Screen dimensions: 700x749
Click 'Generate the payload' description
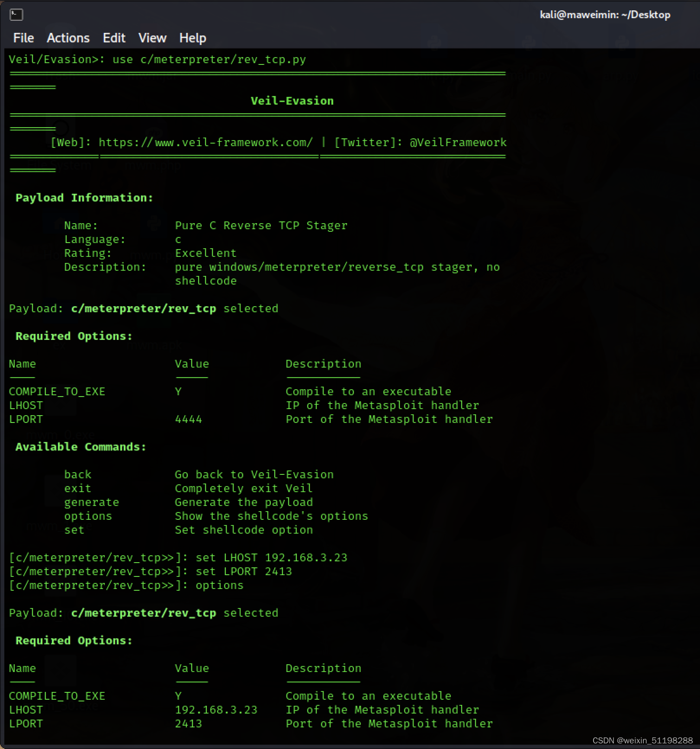244,502
